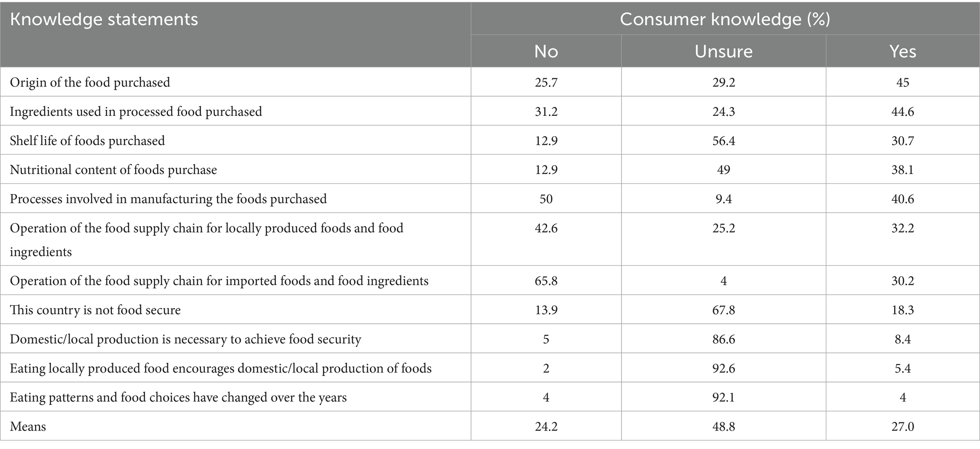Select the "Yes" column header
This screenshot has width=980, height=449.
coord(902,51)
